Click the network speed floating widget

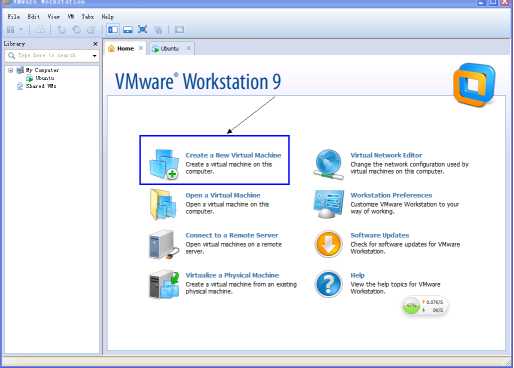coord(425,306)
